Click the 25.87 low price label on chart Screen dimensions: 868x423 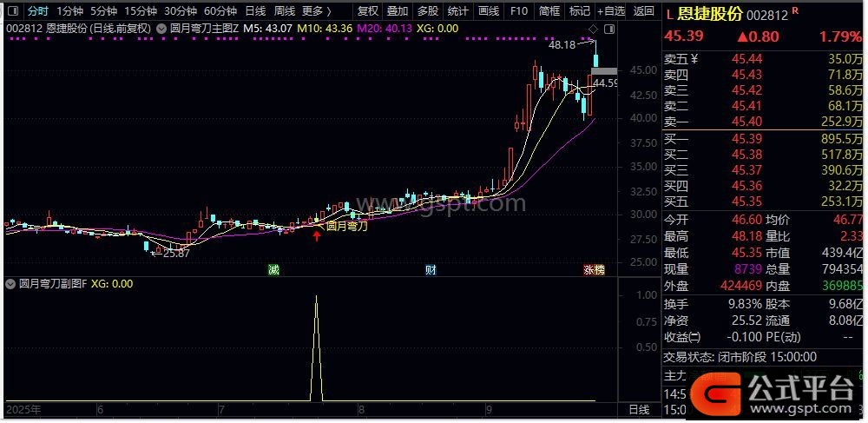pyautogui.click(x=177, y=254)
